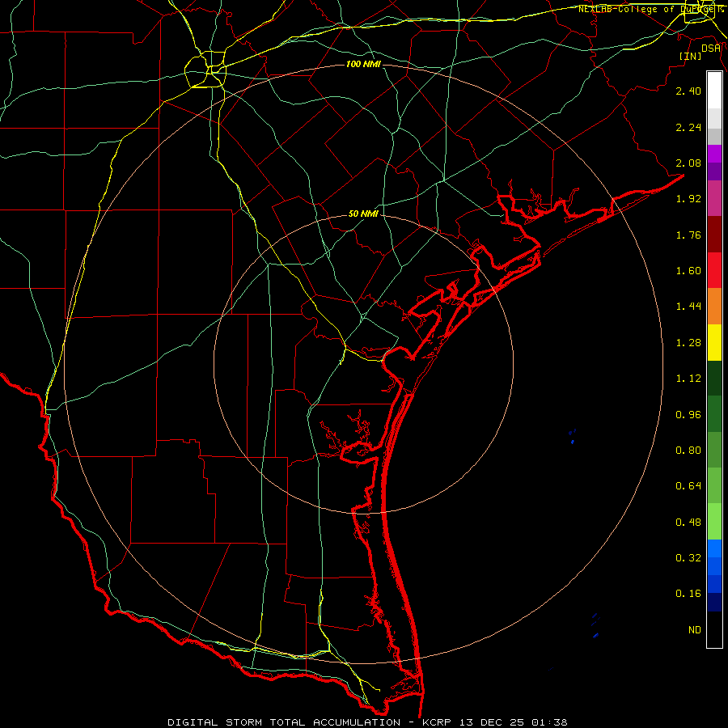Click the 50 NMI range ring label

point(363,214)
